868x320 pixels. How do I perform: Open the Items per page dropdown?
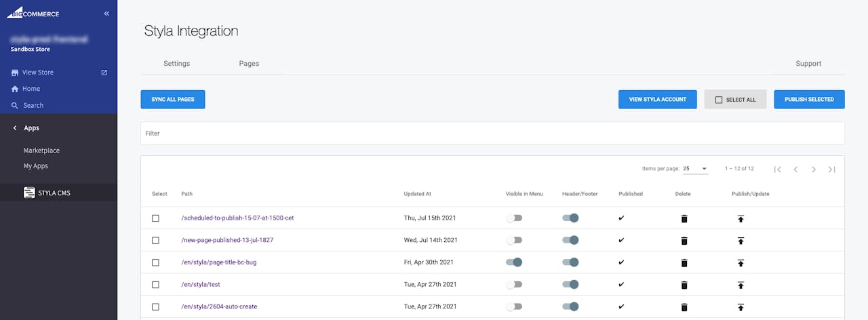coord(695,169)
